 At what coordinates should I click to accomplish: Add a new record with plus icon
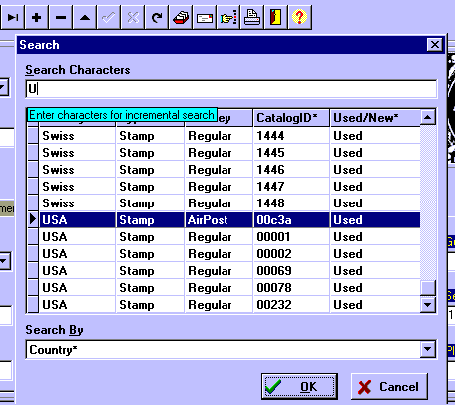point(36,17)
